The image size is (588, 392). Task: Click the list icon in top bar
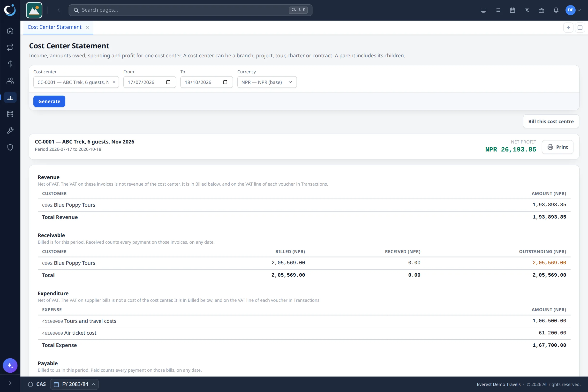click(x=498, y=10)
